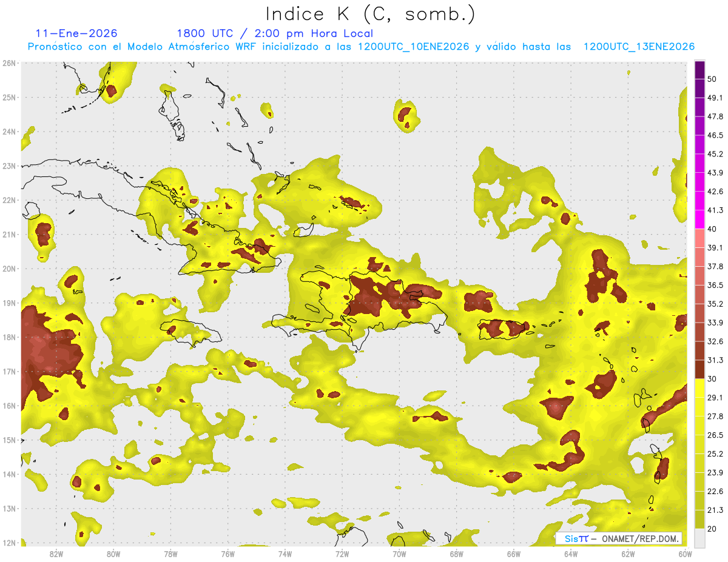The width and height of the screenshot is (728, 562).
Task: Click the 23N latitude label
Action: tap(9, 166)
